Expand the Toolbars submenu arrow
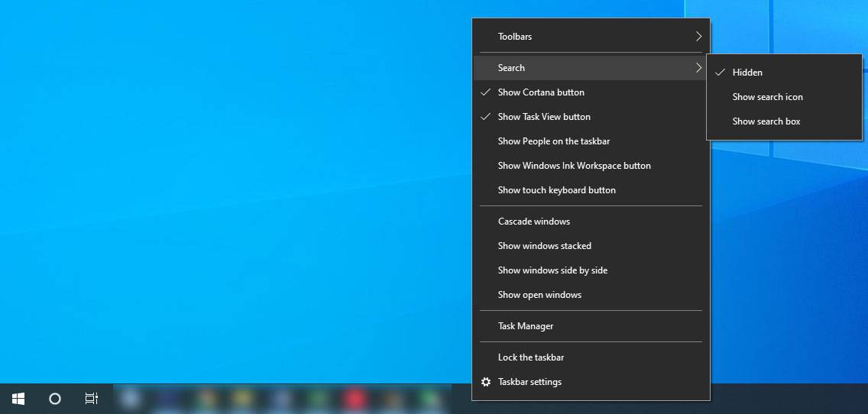 pyautogui.click(x=698, y=37)
